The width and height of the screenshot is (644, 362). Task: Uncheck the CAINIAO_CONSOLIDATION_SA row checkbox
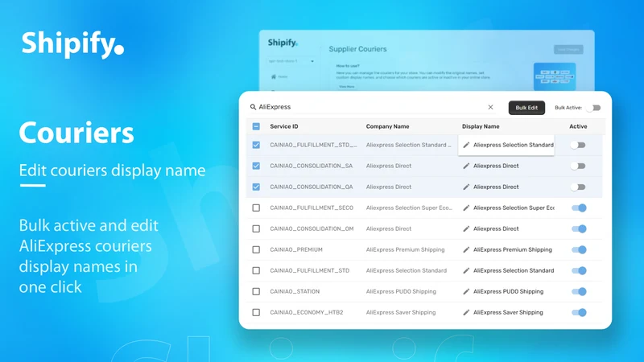coord(256,166)
